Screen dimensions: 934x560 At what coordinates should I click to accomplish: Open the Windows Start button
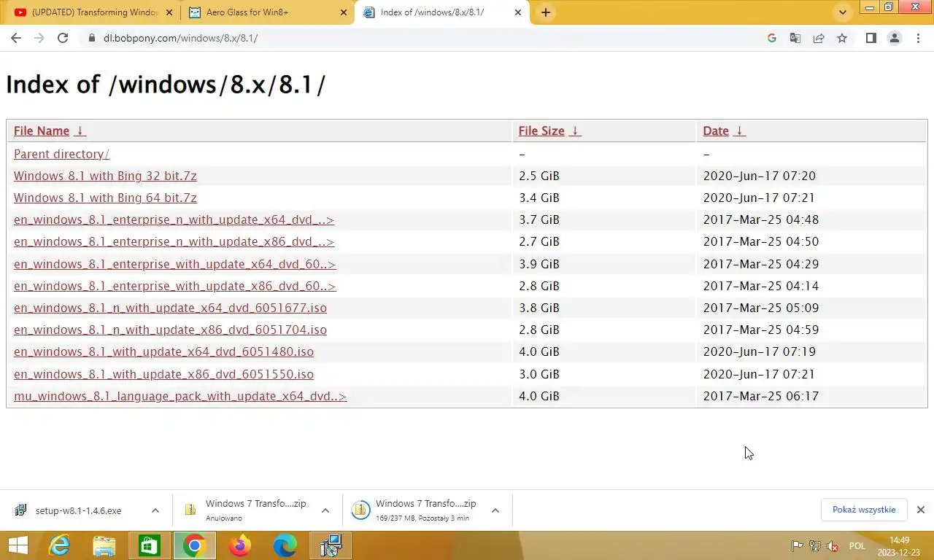[x=18, y=545]
